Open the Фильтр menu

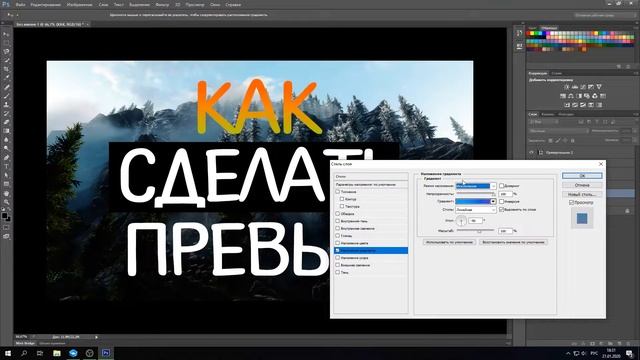pyautogui.click(x=162, y=5)
